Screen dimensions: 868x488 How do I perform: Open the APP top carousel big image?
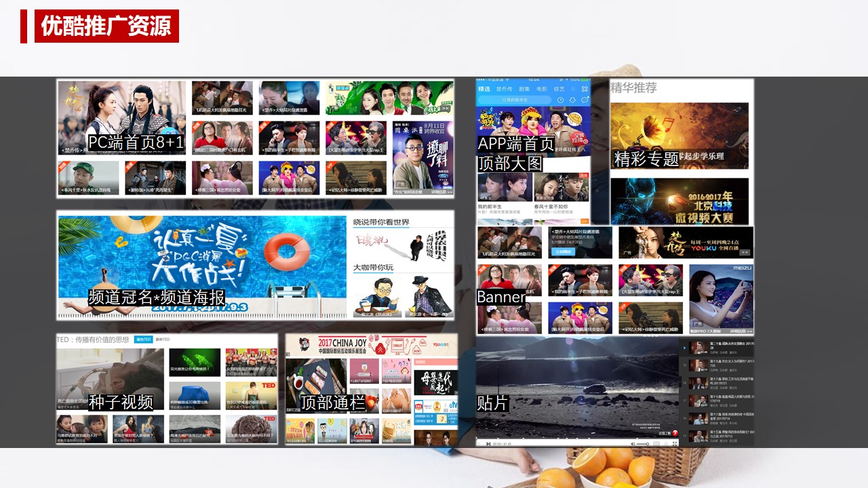(534, 131)
